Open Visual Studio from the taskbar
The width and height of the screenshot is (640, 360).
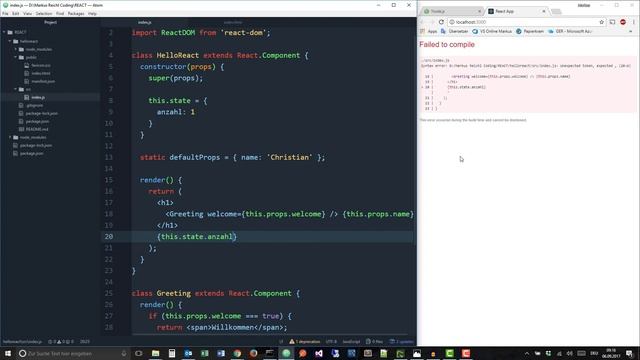click(319, 353)
